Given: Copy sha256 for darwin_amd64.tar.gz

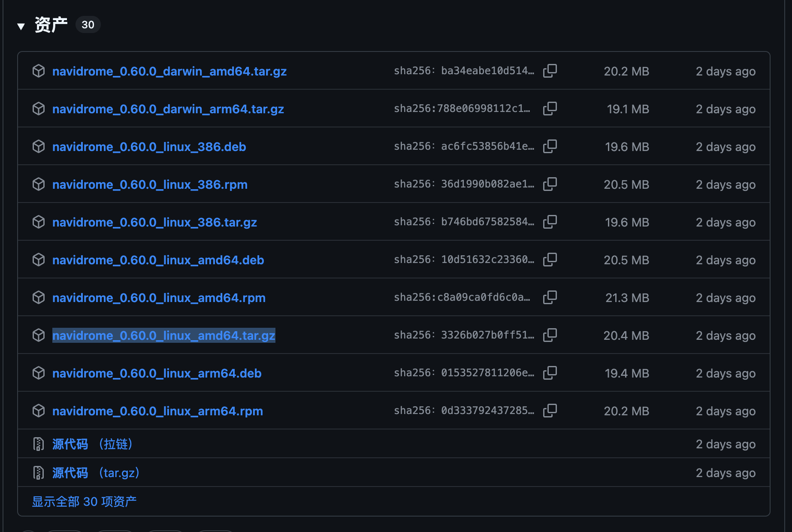Looking at the screenshot, I should point(550,71).
